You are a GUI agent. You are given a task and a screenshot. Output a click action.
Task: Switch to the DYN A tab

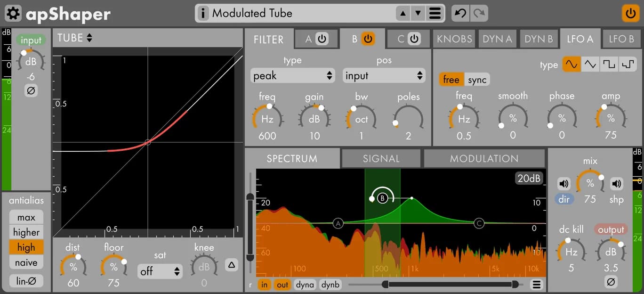[497, 39]
